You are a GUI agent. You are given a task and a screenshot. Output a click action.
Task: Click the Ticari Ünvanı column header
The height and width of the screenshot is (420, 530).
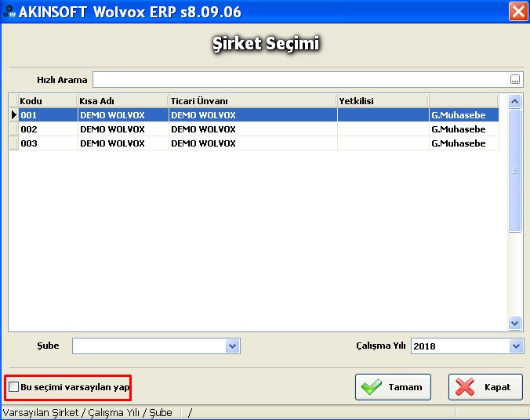pos(252,101)
